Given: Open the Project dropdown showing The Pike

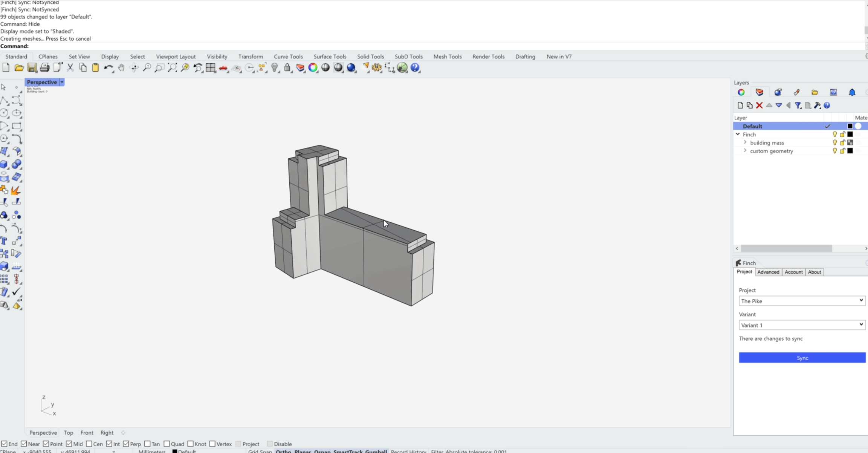Looking at the screenshot, I should pos(802,301).
